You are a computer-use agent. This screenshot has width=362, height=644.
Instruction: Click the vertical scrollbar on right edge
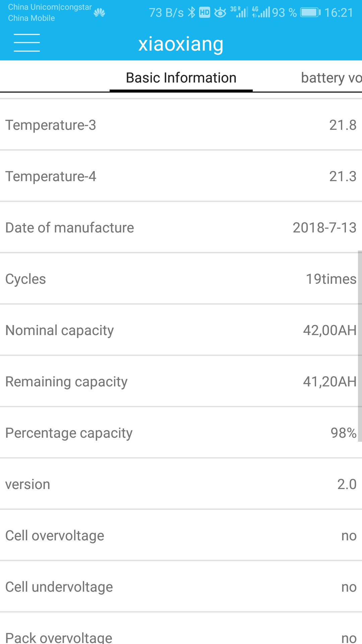click(360, 345)
